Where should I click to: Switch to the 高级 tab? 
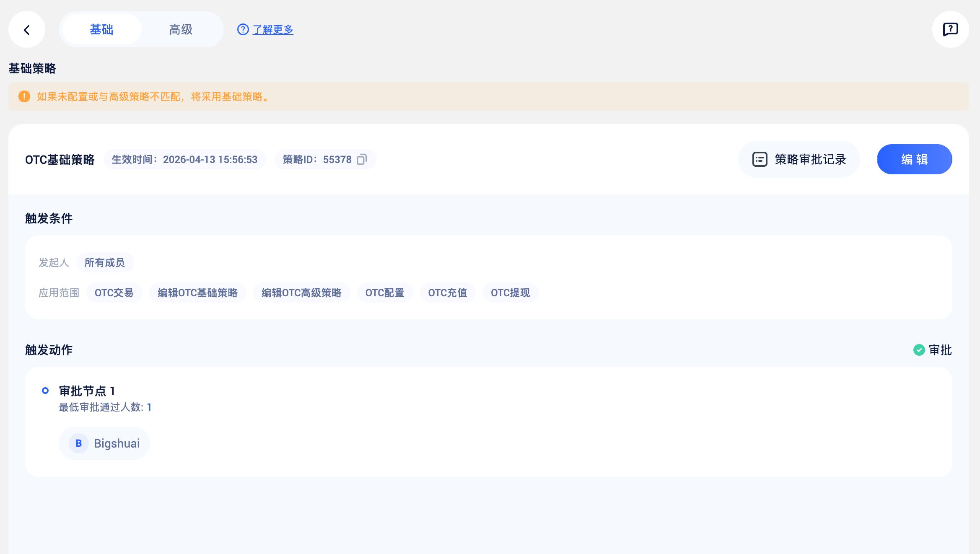tap(181, 29)
